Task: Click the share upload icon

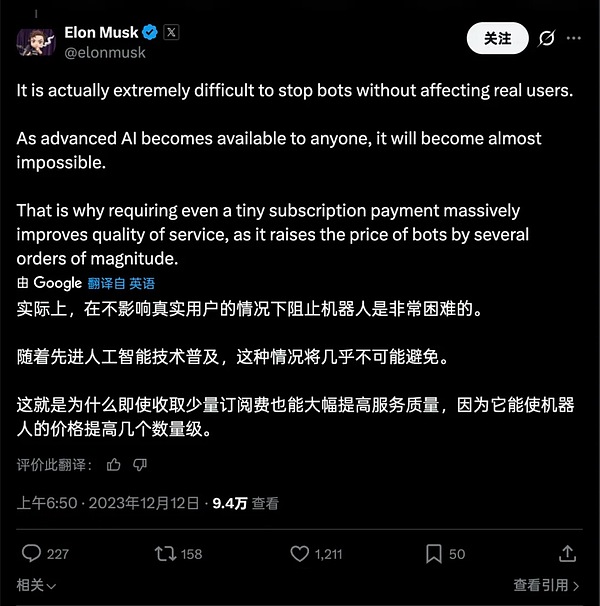Action: point(568,553)
